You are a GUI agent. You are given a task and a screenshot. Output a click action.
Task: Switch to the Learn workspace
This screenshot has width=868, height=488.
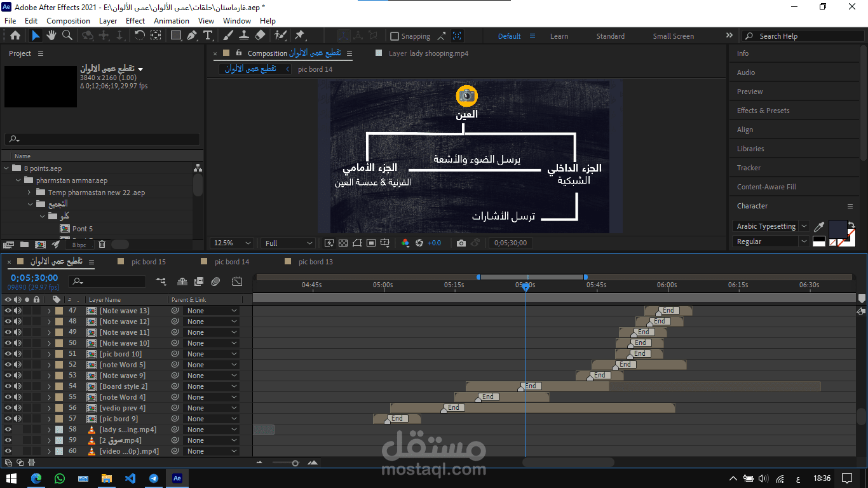559,36
